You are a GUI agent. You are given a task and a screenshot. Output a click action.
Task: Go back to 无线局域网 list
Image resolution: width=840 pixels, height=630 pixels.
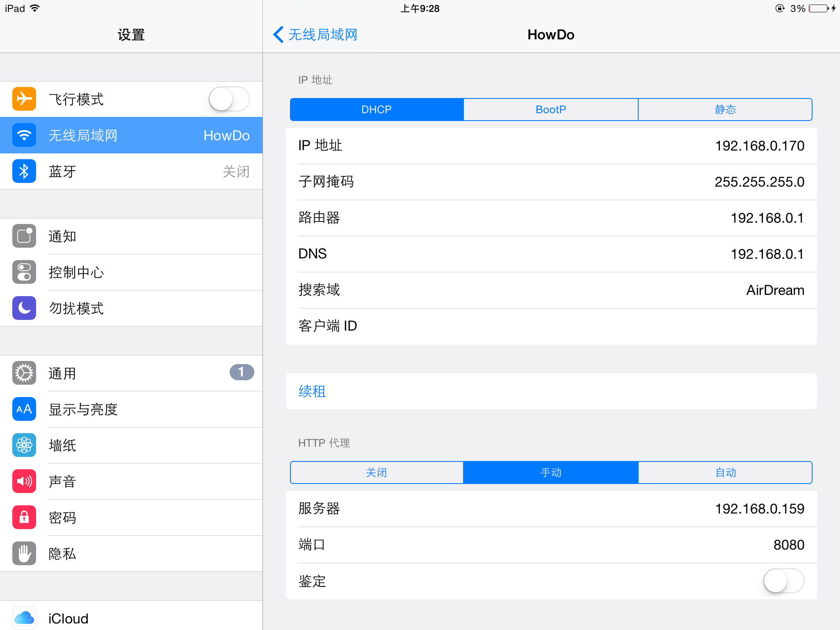(x=315, y=35)
